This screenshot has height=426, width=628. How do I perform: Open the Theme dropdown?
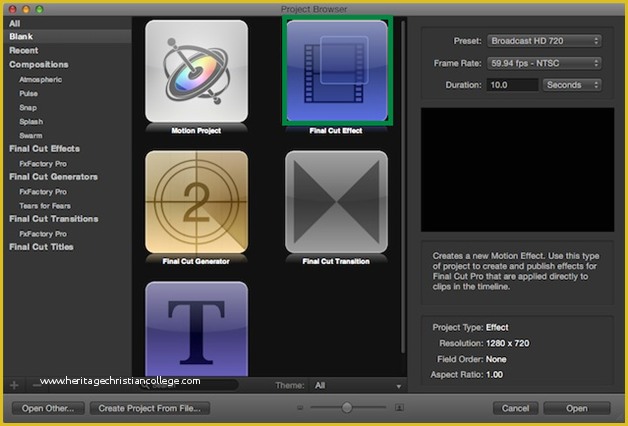[x=358, y=386]
